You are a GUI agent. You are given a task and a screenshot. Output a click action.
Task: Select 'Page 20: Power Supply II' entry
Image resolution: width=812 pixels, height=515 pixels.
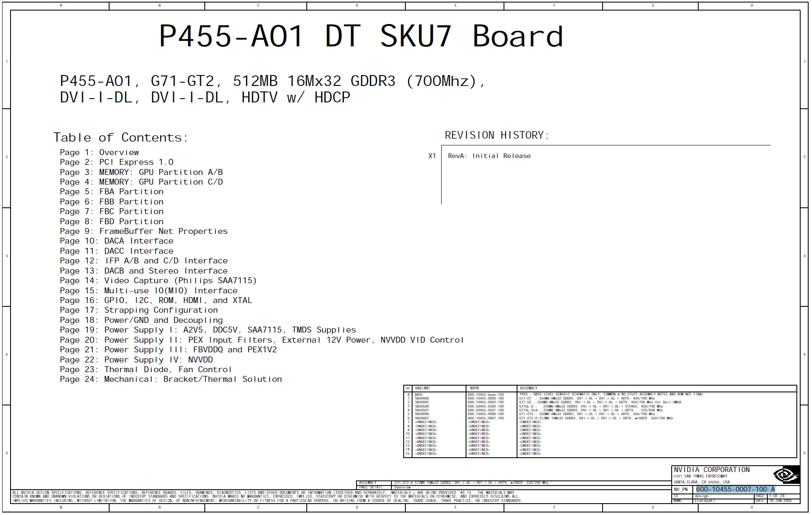point(262,340)
